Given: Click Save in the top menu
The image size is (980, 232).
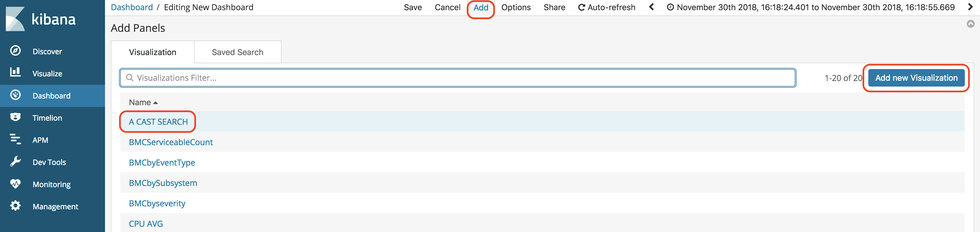Looking at the screenshot, I should pyautogui.click(x=413, y=7).
